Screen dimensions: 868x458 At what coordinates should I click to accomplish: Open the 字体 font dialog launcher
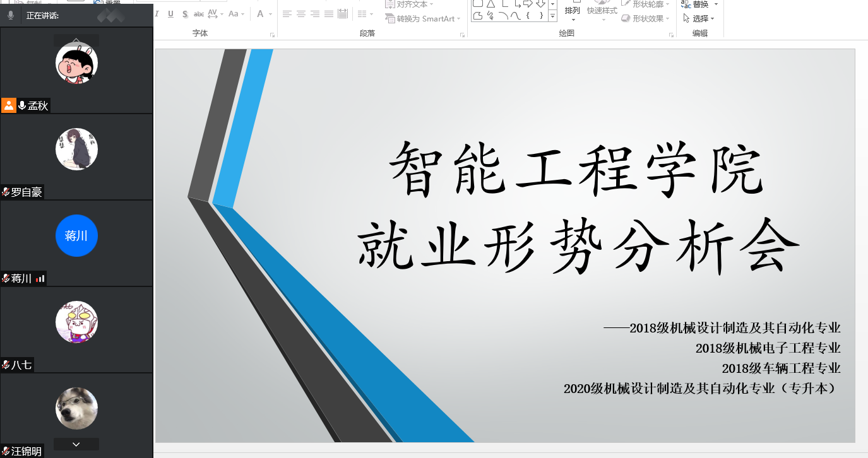point(273,35)
